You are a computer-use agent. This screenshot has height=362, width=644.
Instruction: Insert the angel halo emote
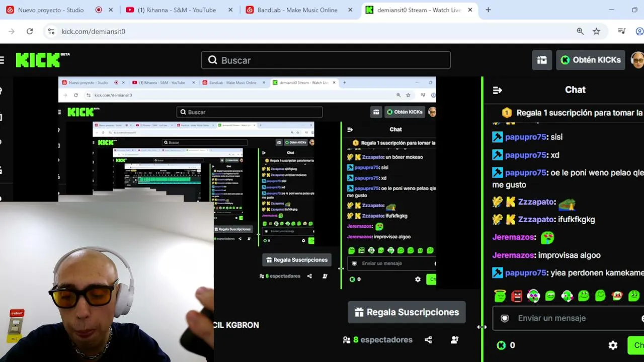[500, 296]
